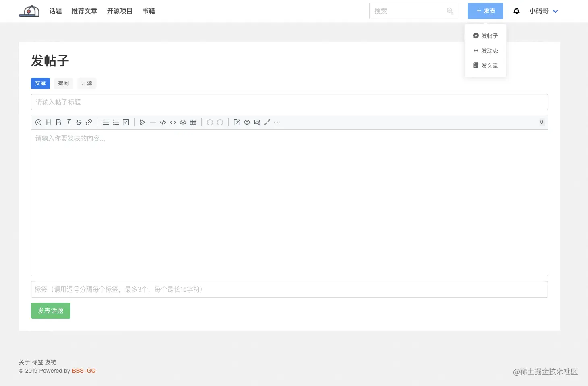
Task: Insert a code block with the code icon
Action: 163,122
